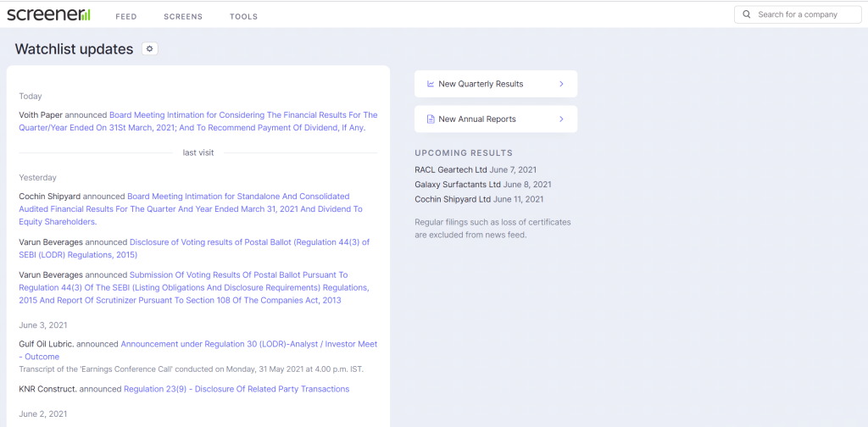Open Varun Beverages Disclosure of Voting results link
Screen dimensions: 868x427
tap(249, 242)
